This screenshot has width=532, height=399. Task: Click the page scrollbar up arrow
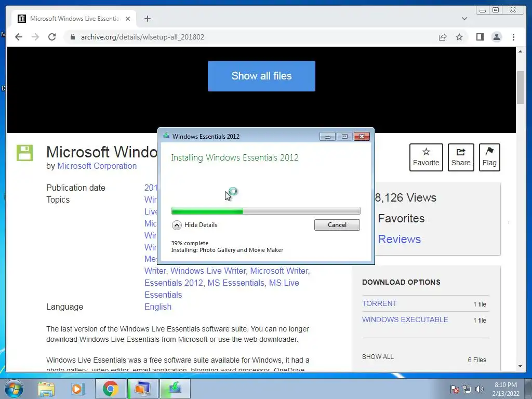[520, 51]
